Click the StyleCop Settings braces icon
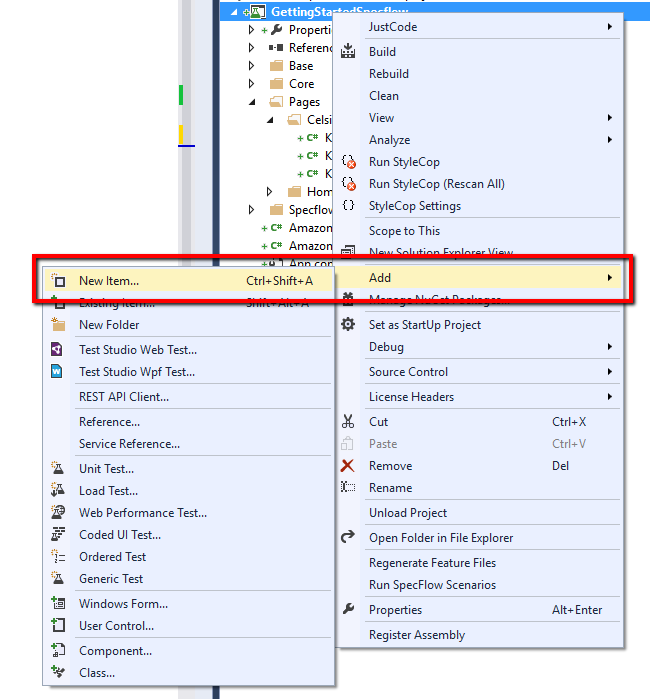The image size is (650, 699). (x=348, y=206)
